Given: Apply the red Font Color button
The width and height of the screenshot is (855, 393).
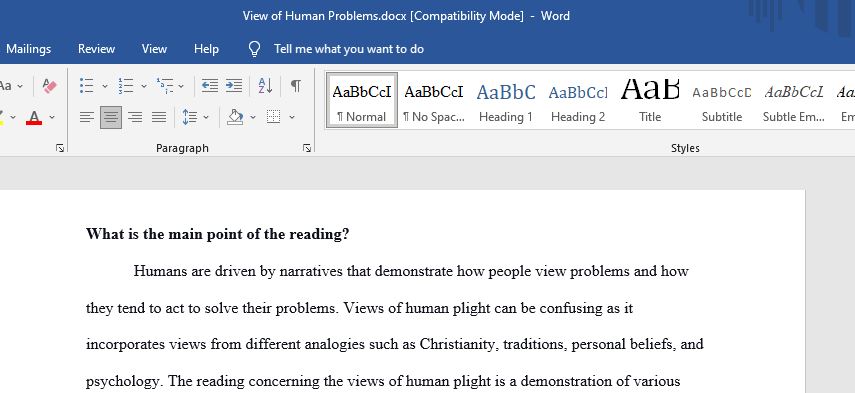Looking at the screenshot, I should tap(34, 117).
